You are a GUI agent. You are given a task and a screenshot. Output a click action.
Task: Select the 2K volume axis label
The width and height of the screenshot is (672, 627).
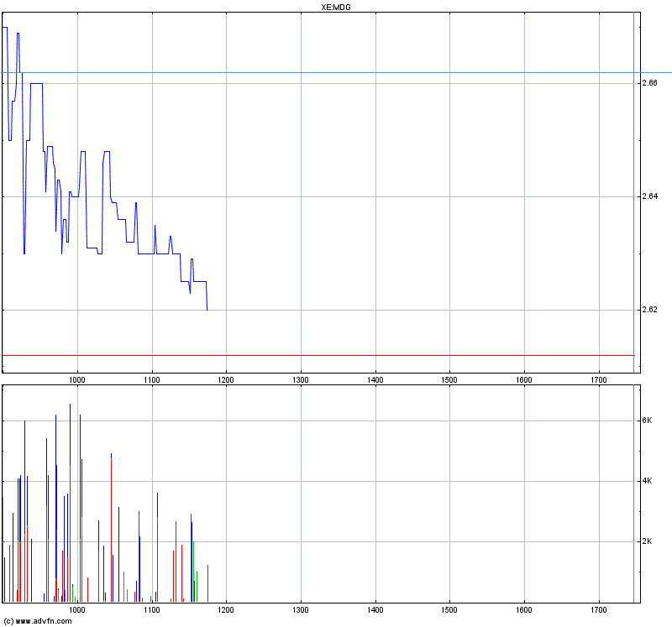click(x=647, y=541)
